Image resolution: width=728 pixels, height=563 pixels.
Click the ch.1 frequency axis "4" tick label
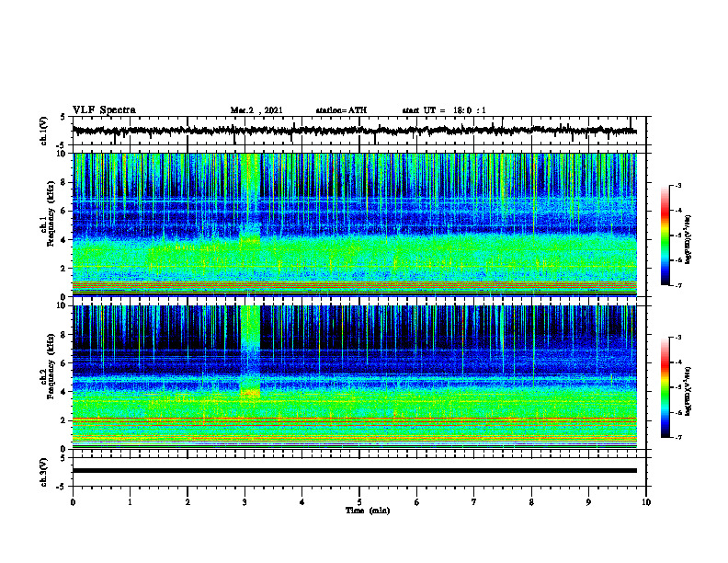click(x=64, y=240)
